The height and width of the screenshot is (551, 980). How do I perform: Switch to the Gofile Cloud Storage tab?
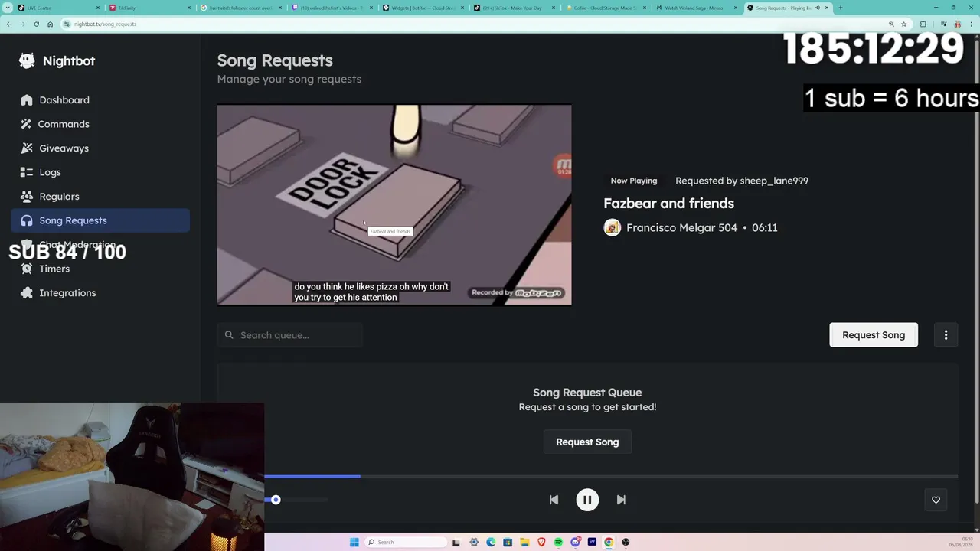pyautogui.click(x=606, y=8)
